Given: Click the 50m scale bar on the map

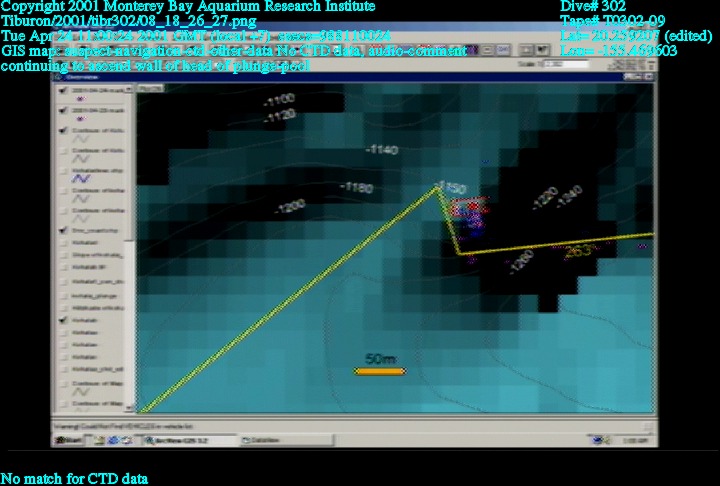Looking at the screenshot, I should tap(380, 371).
